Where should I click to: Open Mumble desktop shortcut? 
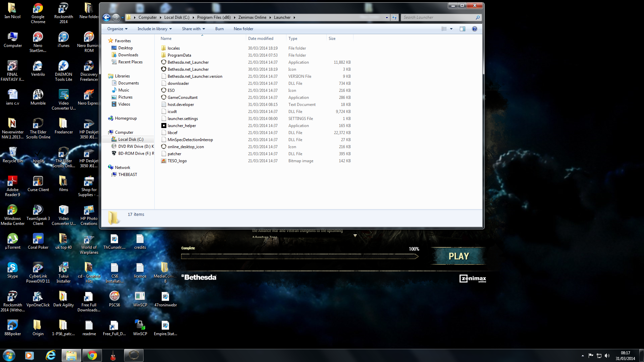38,97
